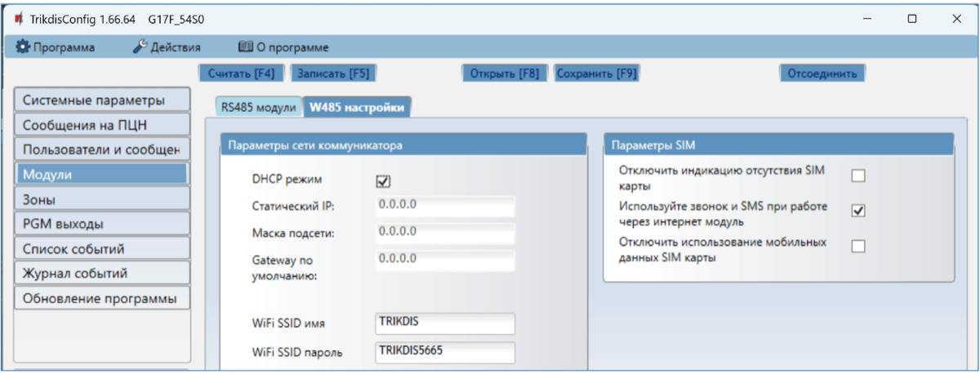Screen dimensions: 980x374
Task: Click the WiFi SSID имя input field
Action: [445, 323]
